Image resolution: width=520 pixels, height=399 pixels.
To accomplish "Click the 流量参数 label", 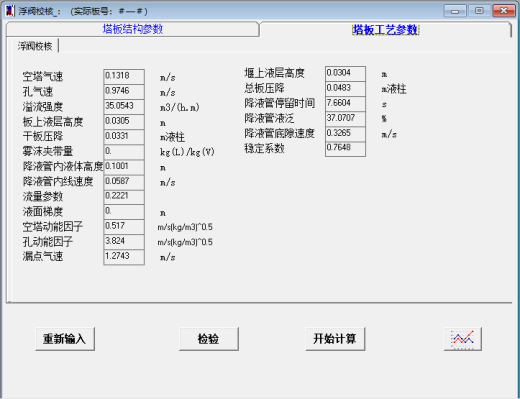I will tap(43, 196).
